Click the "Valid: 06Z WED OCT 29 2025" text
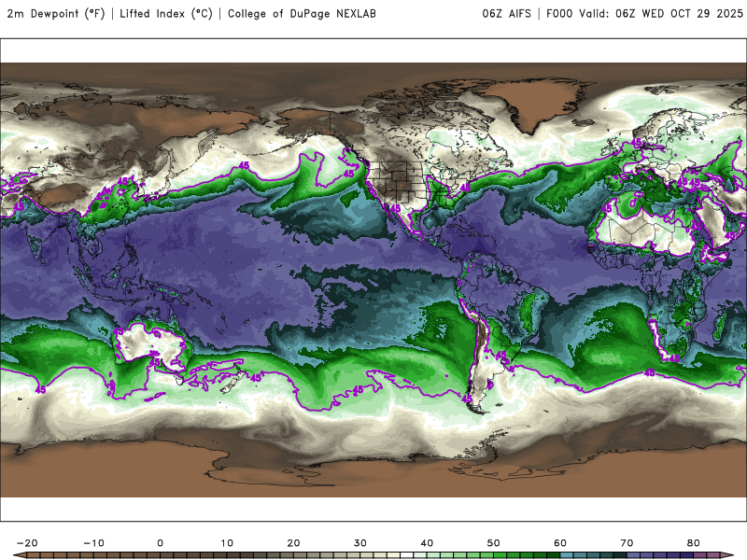This screenshot has width=747, height=560. coord(661,13)
